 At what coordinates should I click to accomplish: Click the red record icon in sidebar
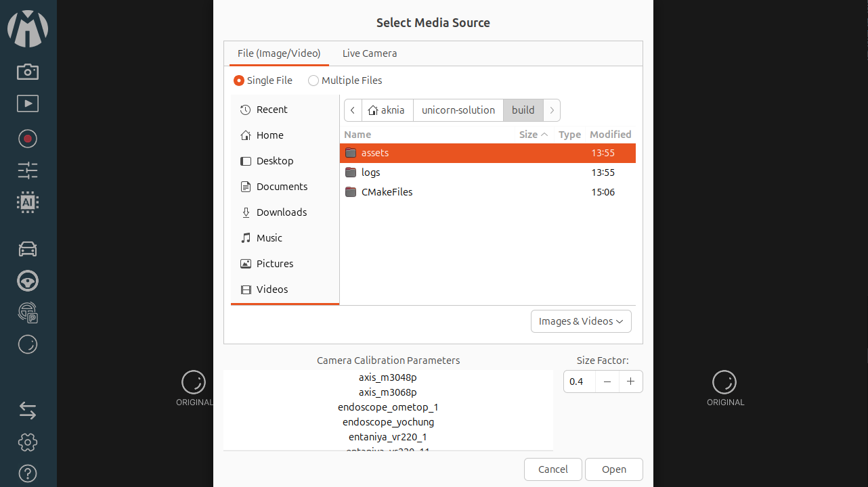pos(28,139)
